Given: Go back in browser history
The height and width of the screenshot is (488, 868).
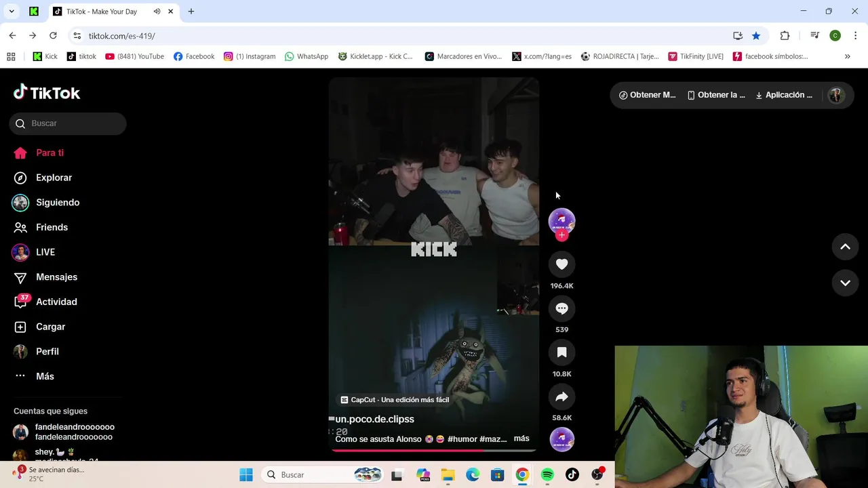Looking at the screenshot, I should click(x=12, y=35).
